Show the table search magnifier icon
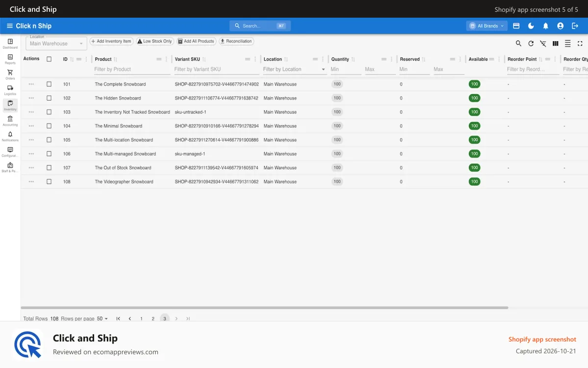 [x=518, y=44]
